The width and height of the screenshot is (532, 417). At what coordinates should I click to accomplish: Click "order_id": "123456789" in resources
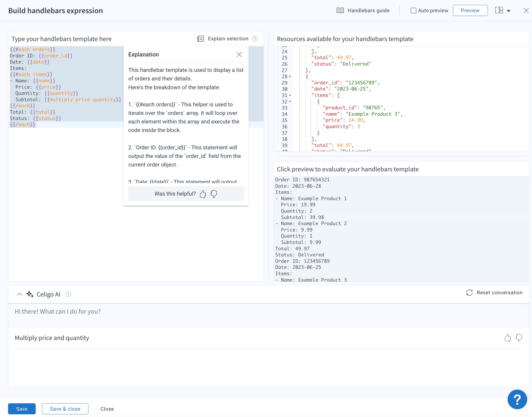345,83
